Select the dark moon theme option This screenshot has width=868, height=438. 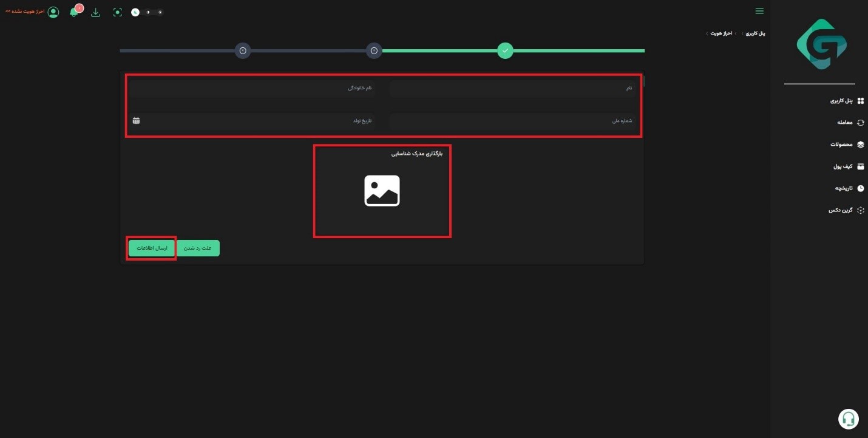135,12
